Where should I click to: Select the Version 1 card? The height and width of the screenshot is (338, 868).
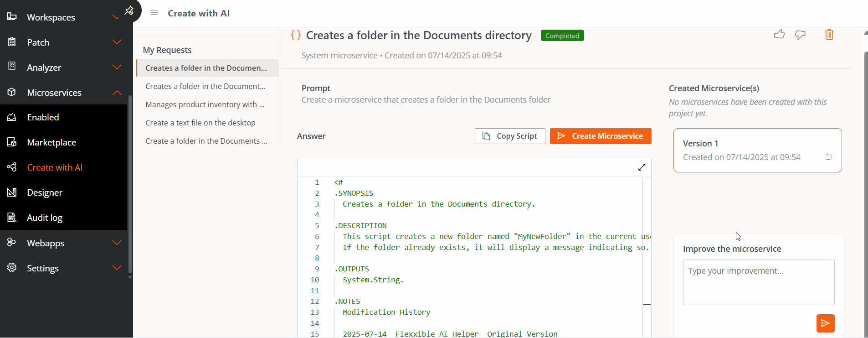pos(757,150)
